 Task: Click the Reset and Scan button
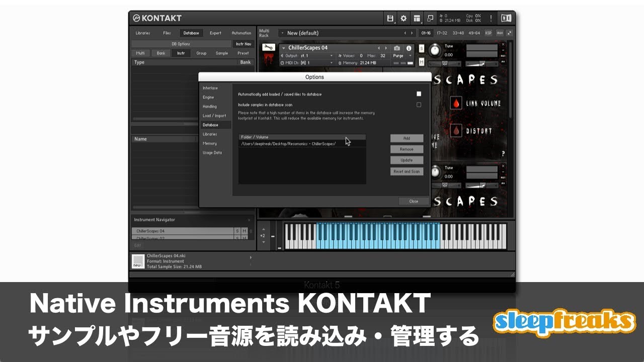coord(407,171)
